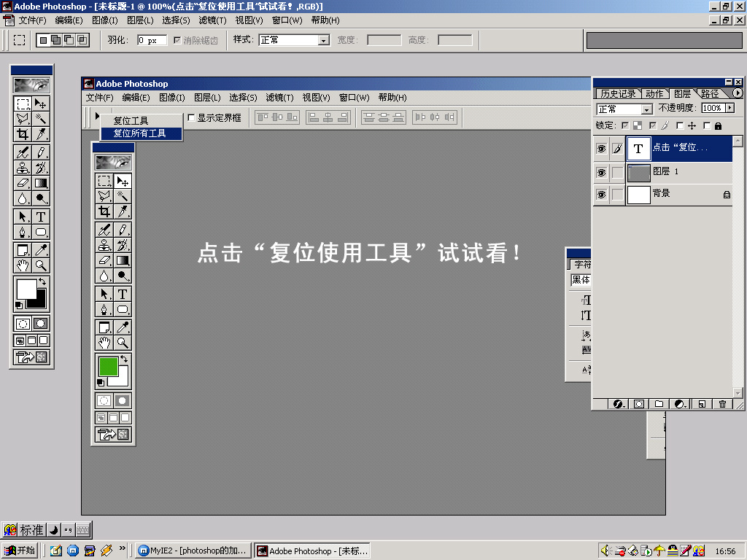Screen dimensions: 747x560
Task: Hide the 背景 layer via its eye icon
Action: pos(601,194)
